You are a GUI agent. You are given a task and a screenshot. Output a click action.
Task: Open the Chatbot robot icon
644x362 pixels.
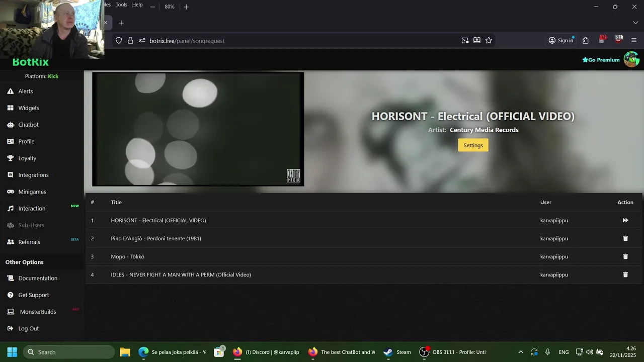click(10, 125)
